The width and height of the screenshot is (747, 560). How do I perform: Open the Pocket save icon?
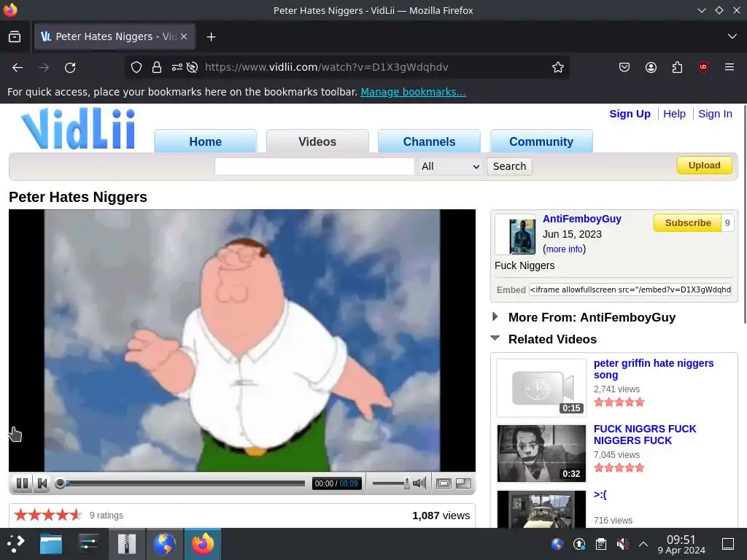point(624,68)
